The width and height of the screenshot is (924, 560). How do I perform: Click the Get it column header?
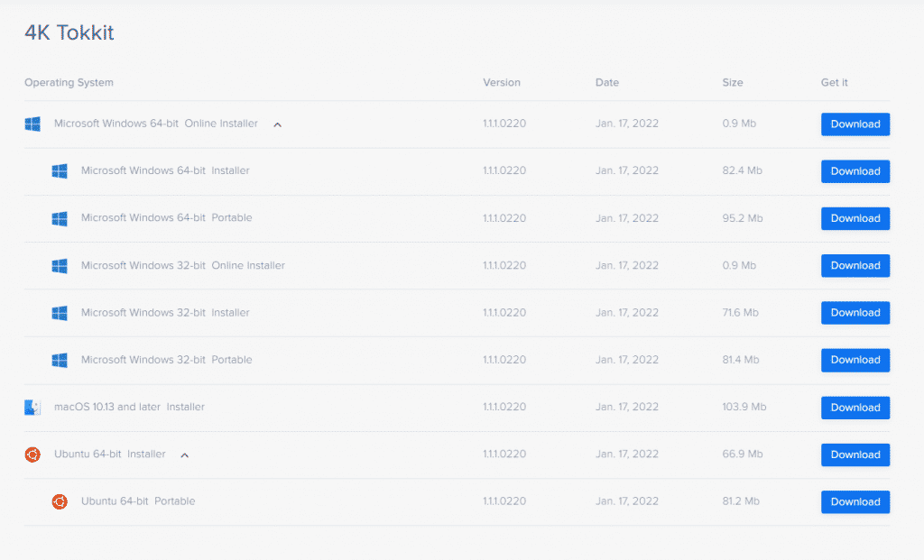pyautogui.click(x=834, y=82)
